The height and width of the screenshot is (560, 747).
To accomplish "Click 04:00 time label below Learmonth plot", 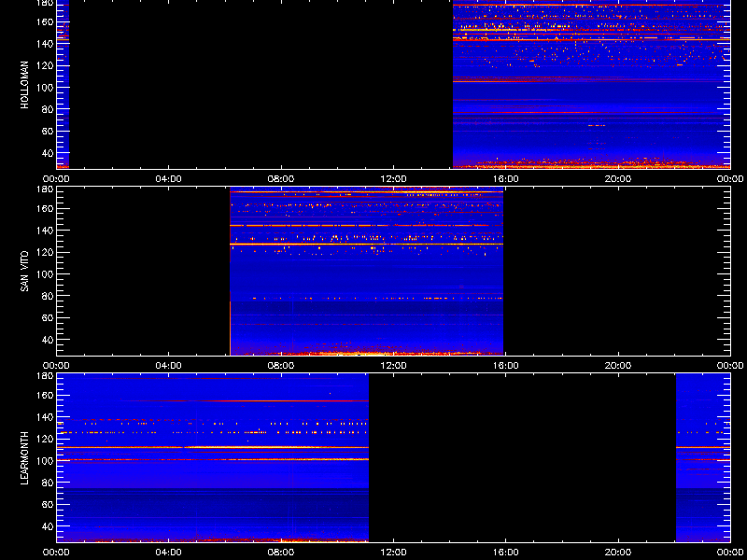I will (169, 553).
